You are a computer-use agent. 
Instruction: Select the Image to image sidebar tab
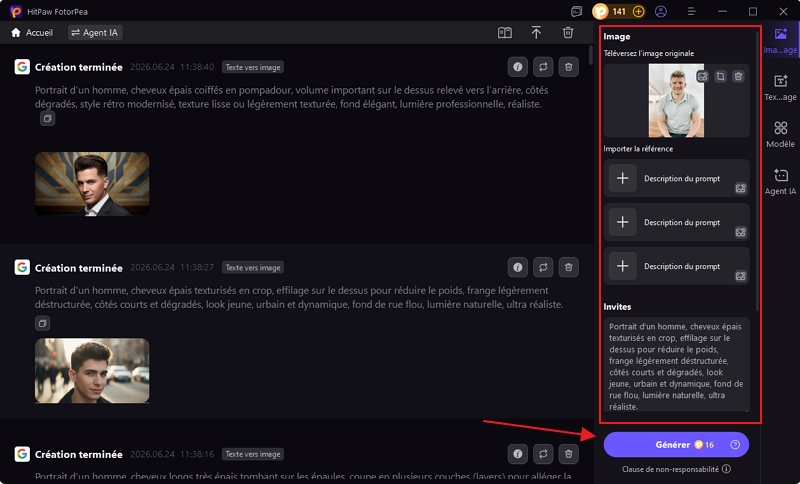pyautogui.click(x=780, y=41)
